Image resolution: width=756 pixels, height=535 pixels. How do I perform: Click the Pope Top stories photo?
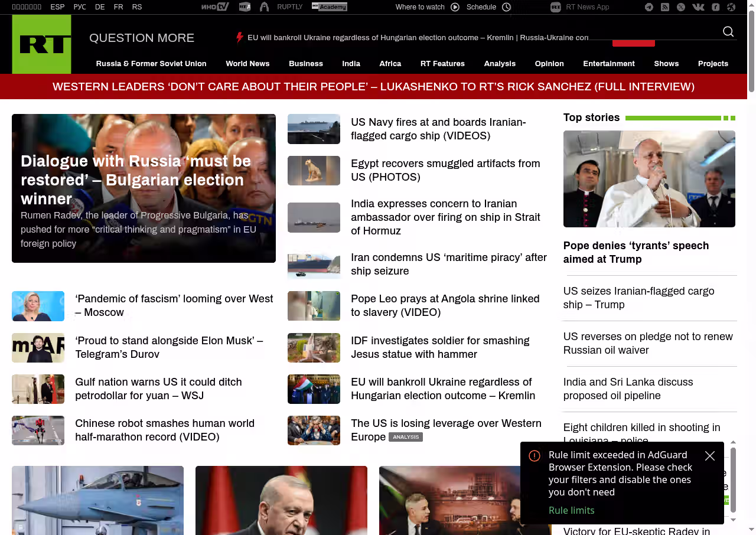649,179
